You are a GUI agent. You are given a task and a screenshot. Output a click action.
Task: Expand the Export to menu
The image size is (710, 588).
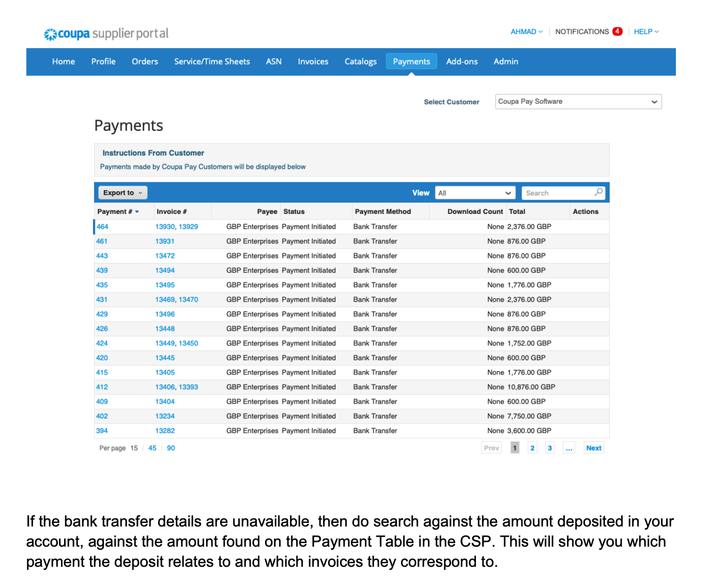[123, 193]
